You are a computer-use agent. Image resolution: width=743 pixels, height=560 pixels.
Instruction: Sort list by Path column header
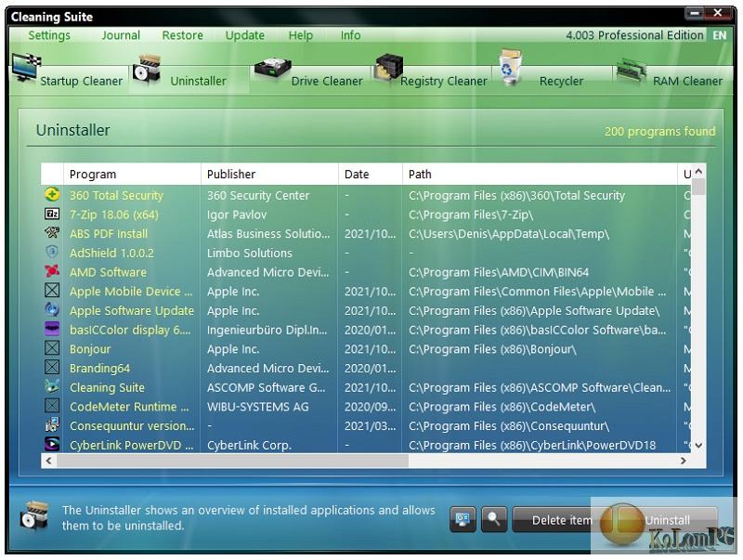click(x=540, y=175)
